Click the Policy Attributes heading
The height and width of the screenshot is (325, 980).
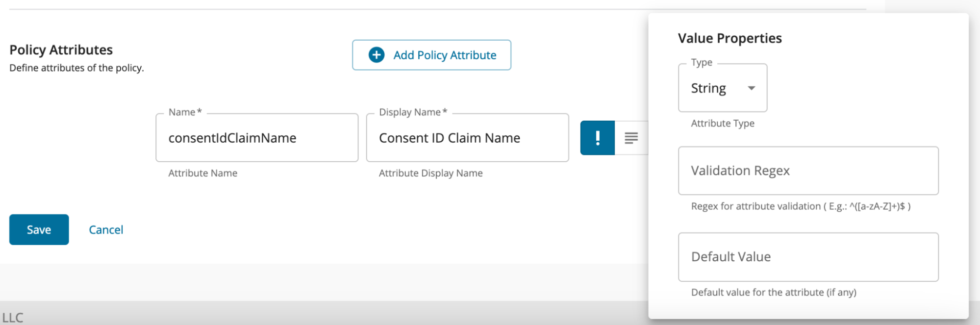tap(61, 50)
